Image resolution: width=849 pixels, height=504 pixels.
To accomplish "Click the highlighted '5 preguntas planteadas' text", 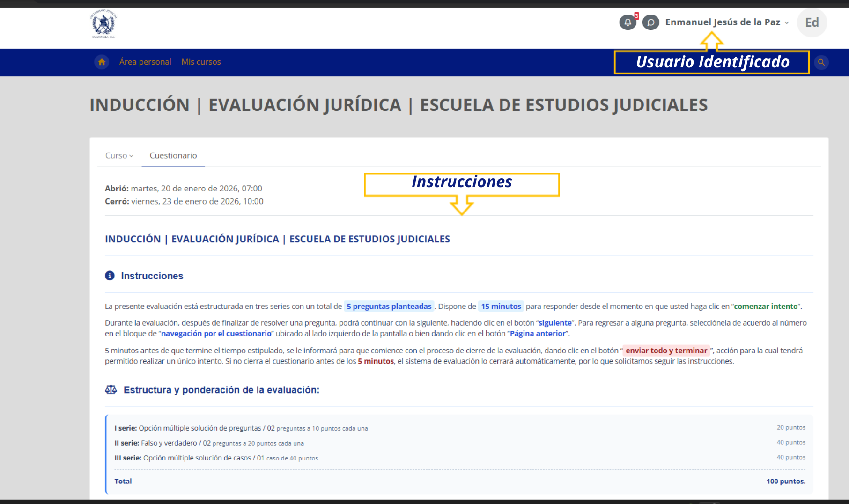I will [389, 307].
